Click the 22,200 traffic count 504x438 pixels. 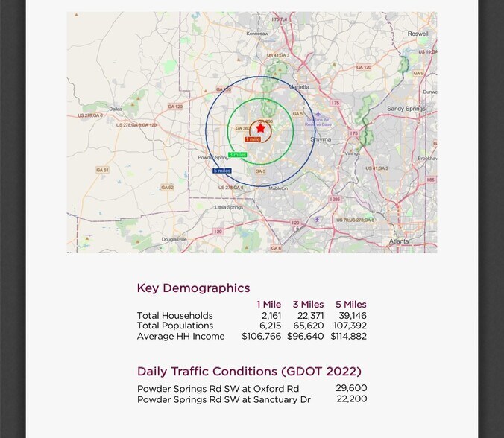[352, 399]
